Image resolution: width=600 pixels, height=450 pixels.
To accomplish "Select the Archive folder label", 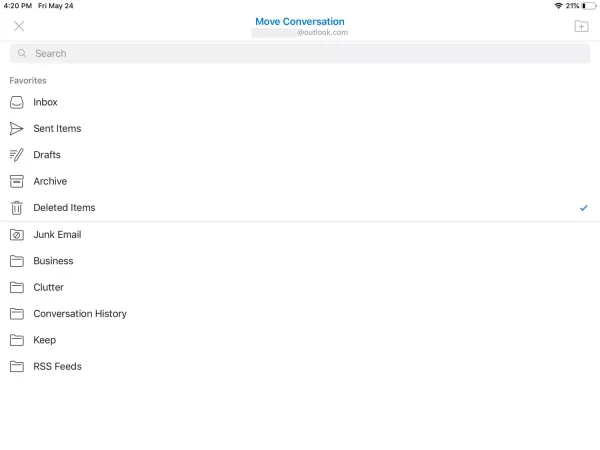I will point(50,181).
